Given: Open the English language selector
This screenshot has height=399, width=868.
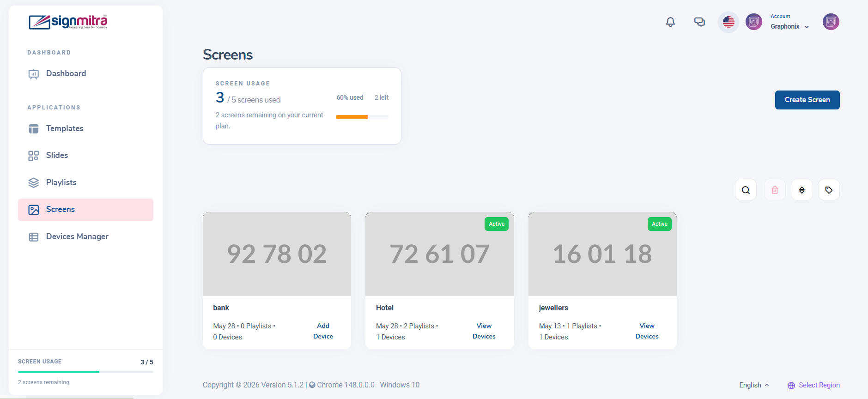Looking at the screenshot, I should click(754, 385).
